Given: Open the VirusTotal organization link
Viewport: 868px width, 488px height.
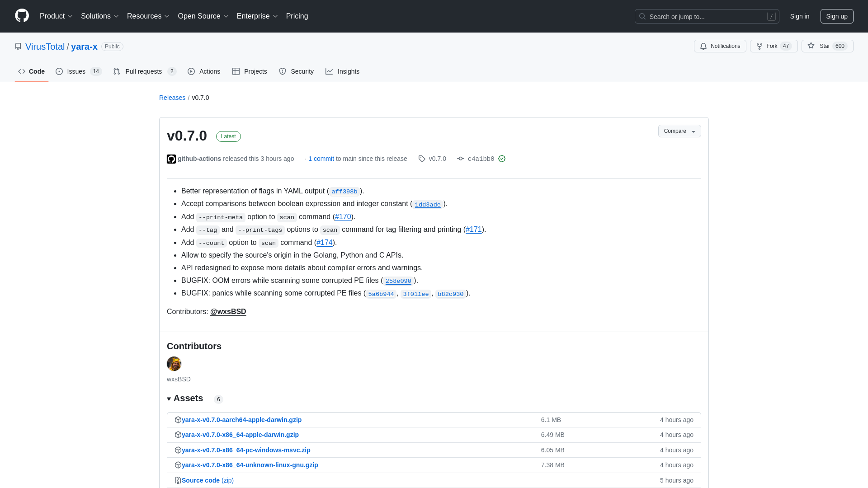Looking at the screenshot, I should pos(45,47).
